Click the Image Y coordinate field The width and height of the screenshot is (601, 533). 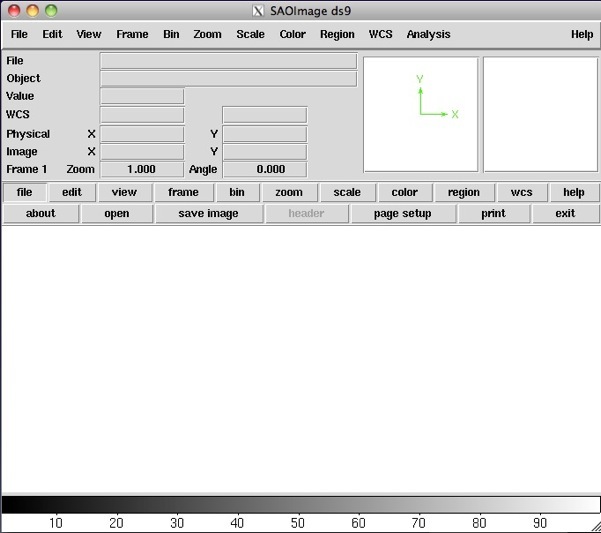pyautogui.click(x=265, y=152)
